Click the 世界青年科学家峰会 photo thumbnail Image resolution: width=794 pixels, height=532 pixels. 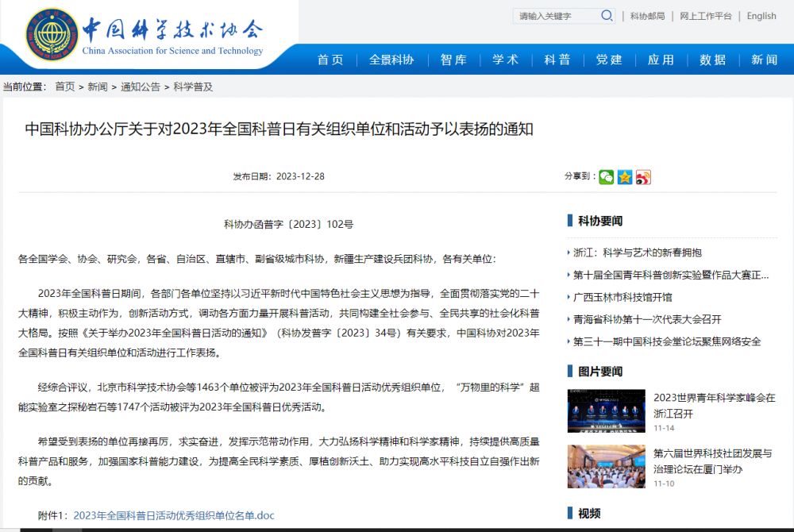606,411
